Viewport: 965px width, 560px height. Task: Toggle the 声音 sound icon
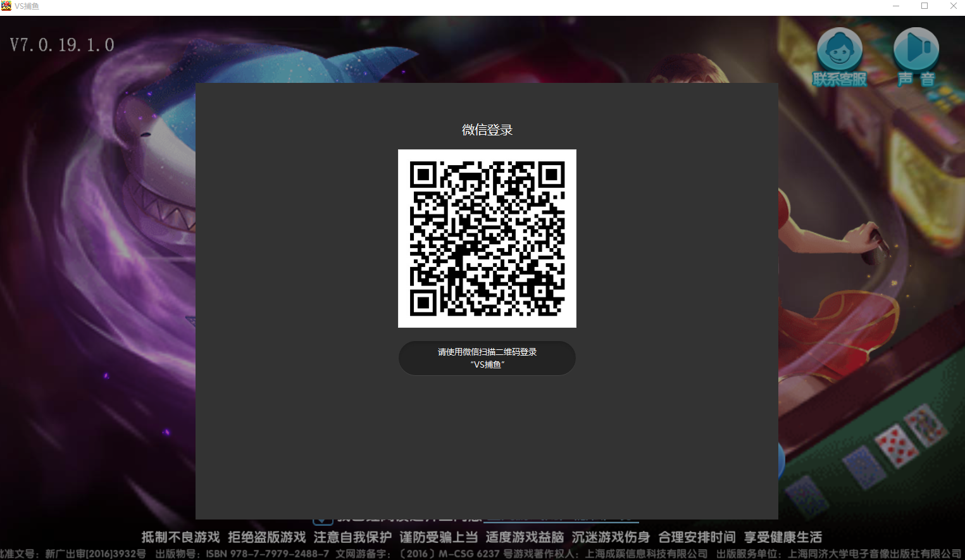tap(916, 57)
